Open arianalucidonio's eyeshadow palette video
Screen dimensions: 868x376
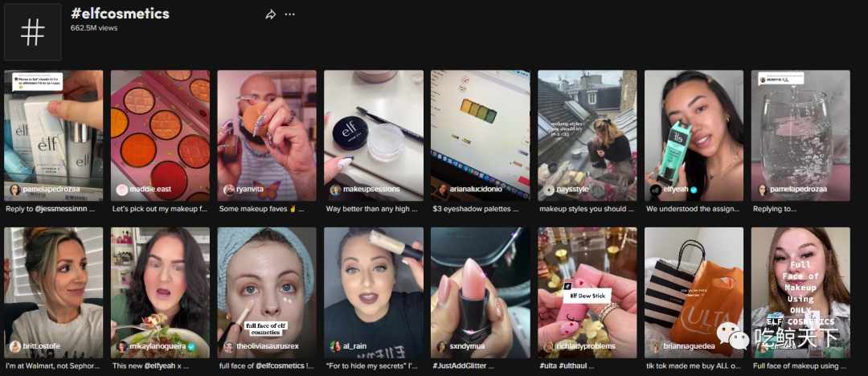click(481, 135)
